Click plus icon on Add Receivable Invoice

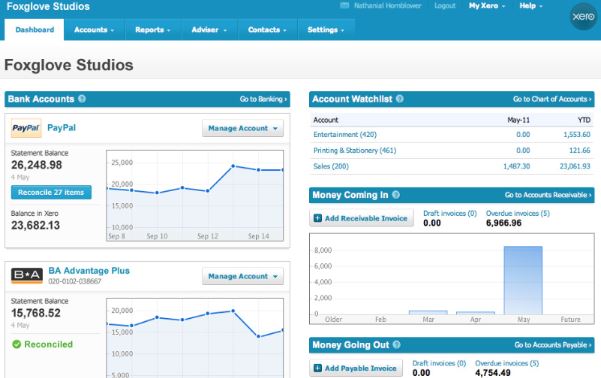click(x=318, y=218)
